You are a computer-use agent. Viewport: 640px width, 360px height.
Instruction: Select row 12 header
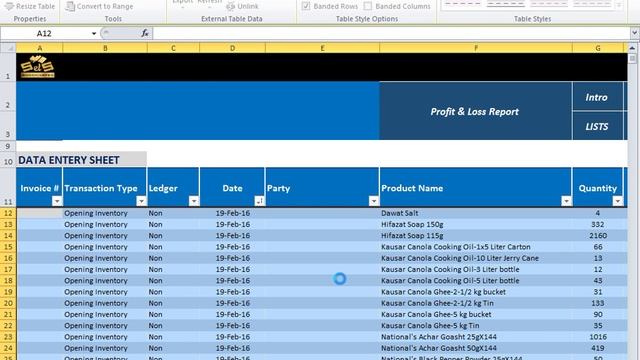tap(8, 213)
